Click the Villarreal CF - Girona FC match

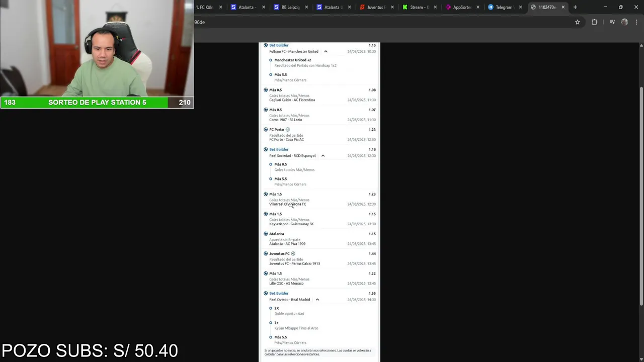[x=287, y=204]
